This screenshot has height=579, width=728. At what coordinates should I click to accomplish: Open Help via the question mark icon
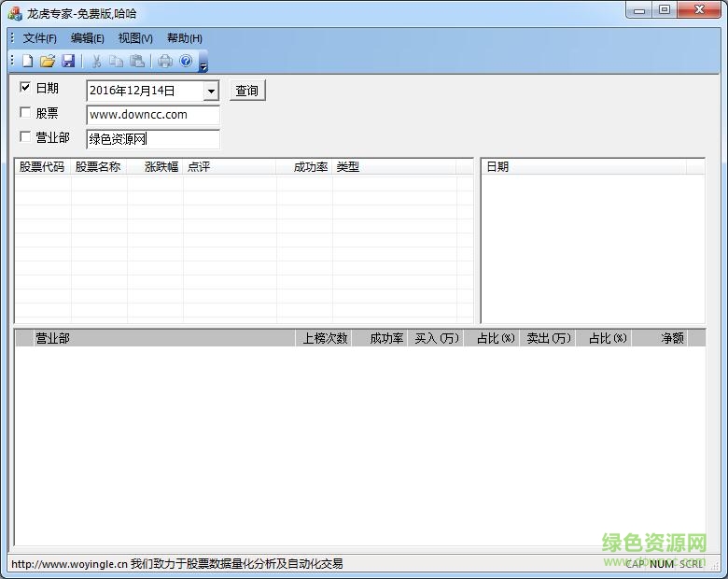pyautogui.click(x=186, y=61)
